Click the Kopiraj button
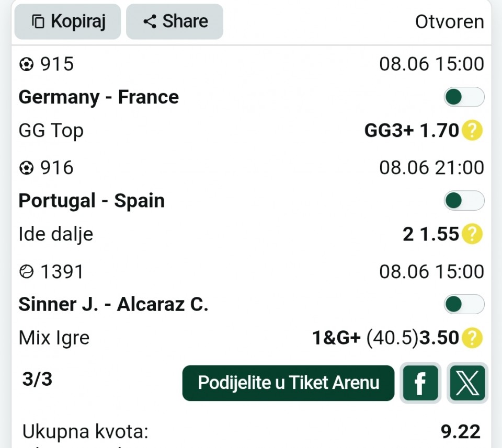The image size is (502, 448). tap(67, 22)
